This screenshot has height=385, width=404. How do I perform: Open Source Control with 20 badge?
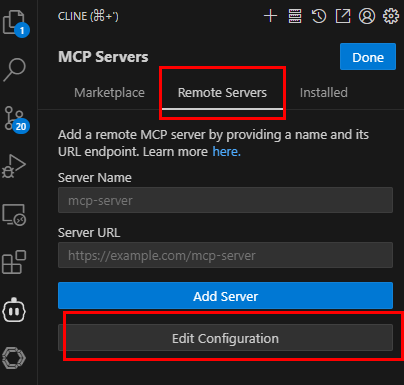pyautogui.click(x=15, y=119)
